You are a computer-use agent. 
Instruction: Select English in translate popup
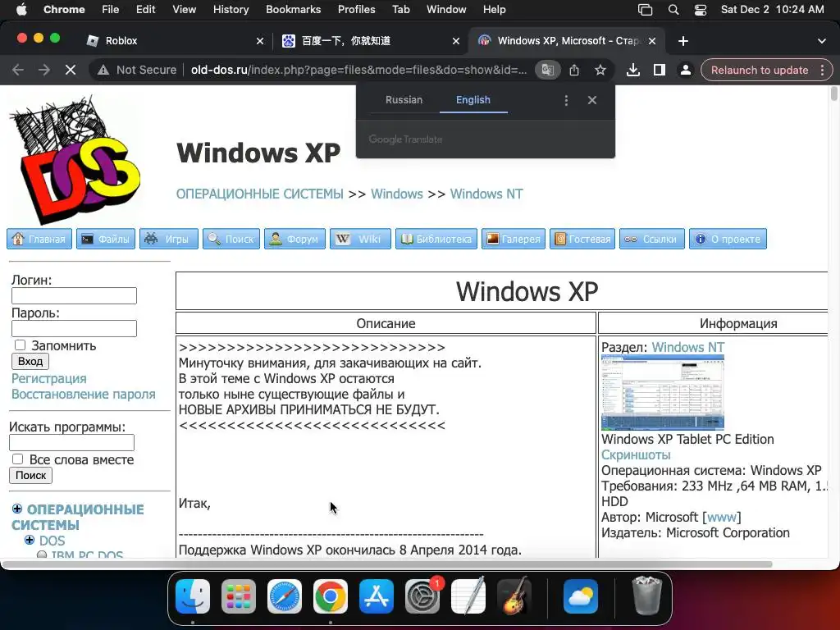click(473, 100)
